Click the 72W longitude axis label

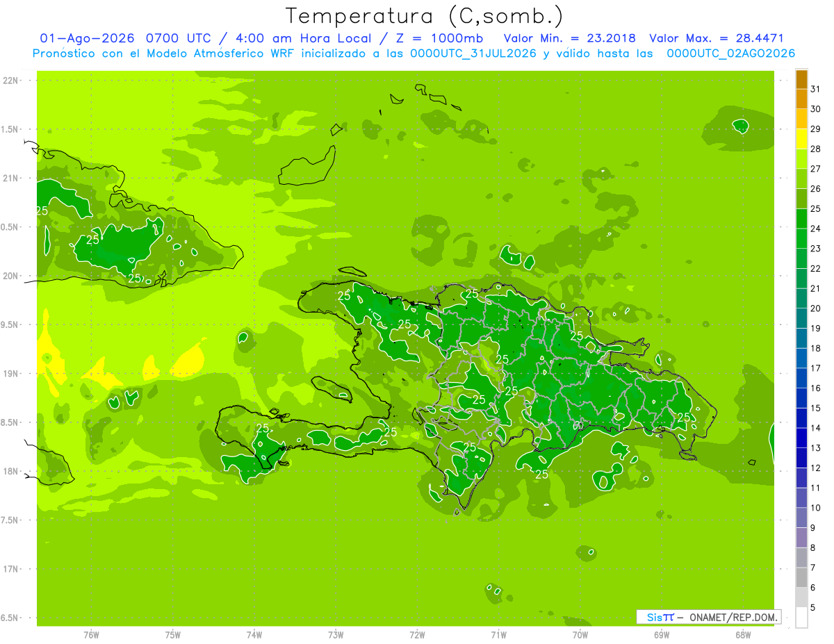[x=417, y=635]
